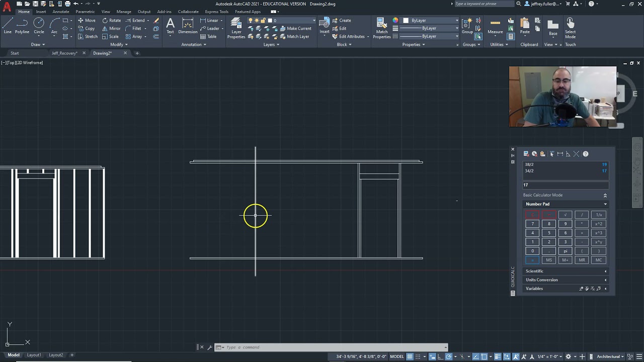This screenshot has width=644, height=362.
Task: Expand the Draw panel dropdown
Action: [38, 44]
